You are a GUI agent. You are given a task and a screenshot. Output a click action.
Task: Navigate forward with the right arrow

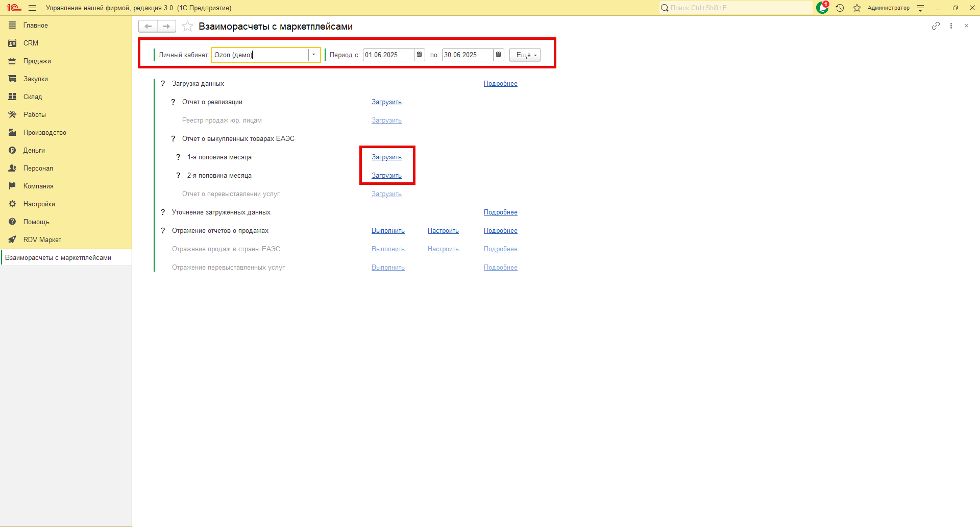[166, 26]
